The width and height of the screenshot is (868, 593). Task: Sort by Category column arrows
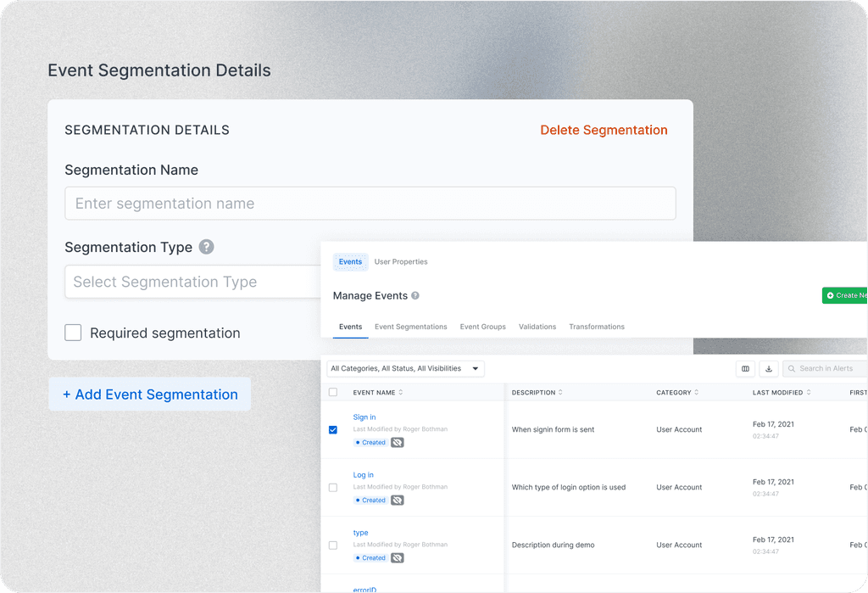tap(697, 393)
